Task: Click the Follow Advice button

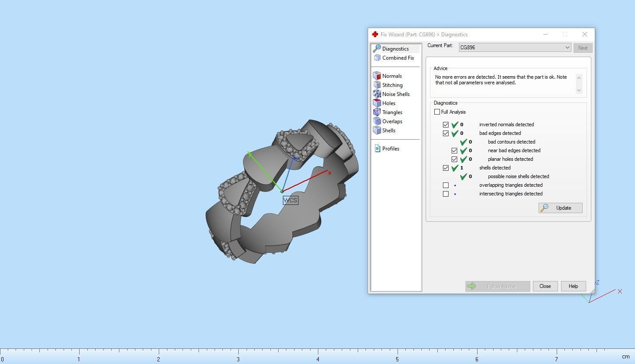Action: pyautogui.click(x=497, y=286)
